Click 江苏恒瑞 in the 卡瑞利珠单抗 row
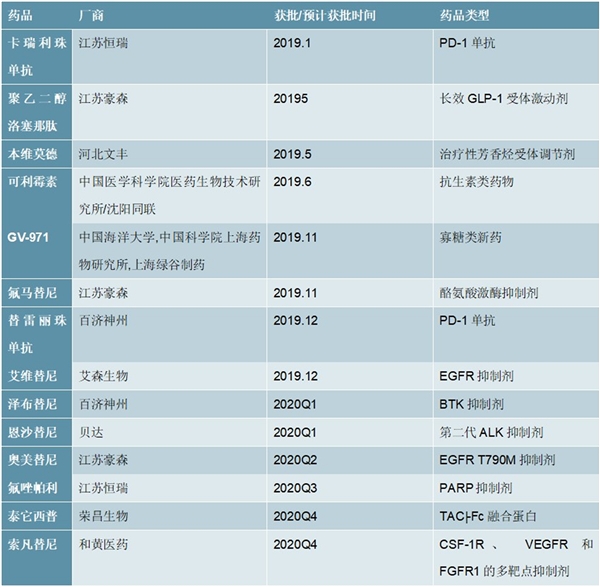This screenshot has width=600, height=588. [103, 43]
